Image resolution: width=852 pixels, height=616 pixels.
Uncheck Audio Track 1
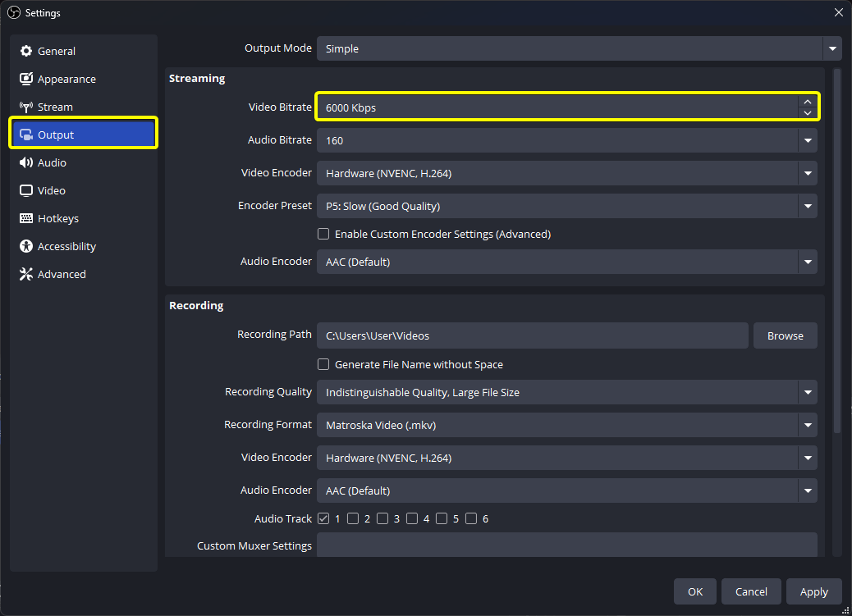(323, 518)
